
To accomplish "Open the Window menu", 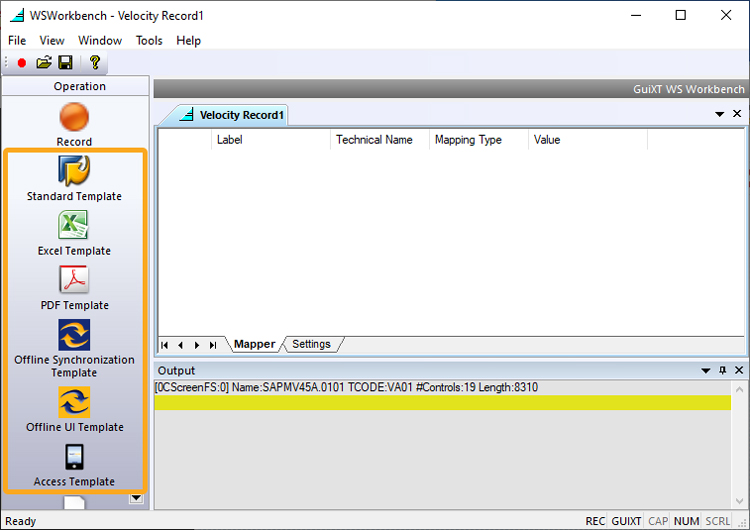I will pos(100,41).
